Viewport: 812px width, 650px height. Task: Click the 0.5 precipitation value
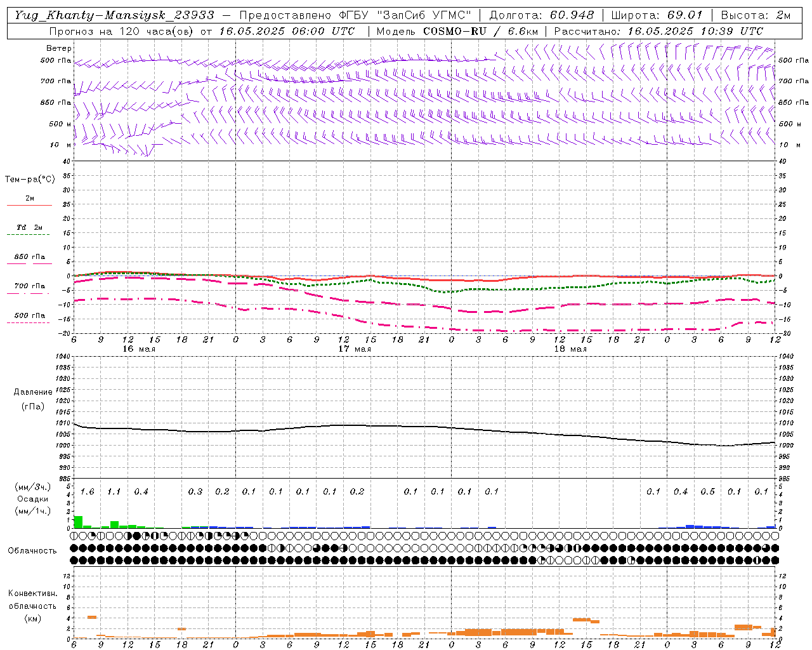tap(707, 492)
